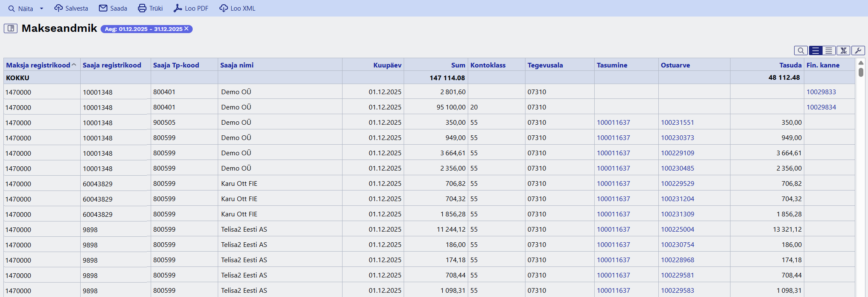Export the table to Excel
Image resolution: width=868 pixels, height=297 pixels.
coord(843,50)
